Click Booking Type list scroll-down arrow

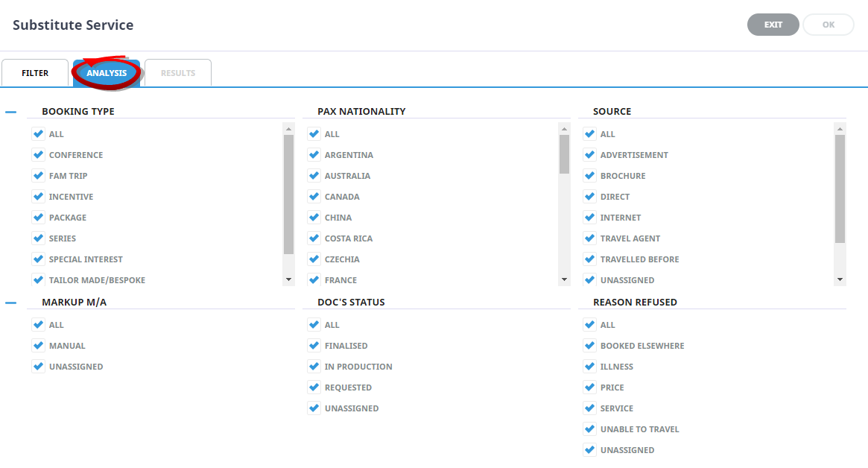point(288,279)
